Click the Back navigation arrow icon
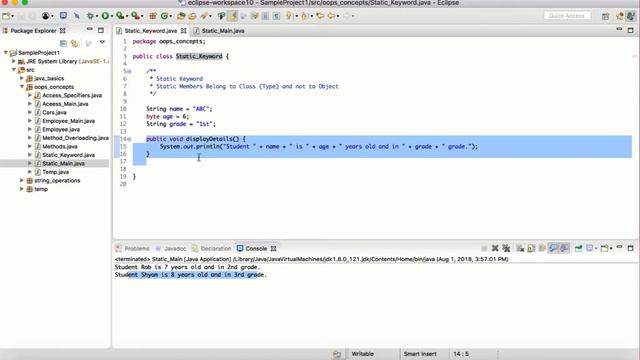The image size is (640, 360). [331, 16]
